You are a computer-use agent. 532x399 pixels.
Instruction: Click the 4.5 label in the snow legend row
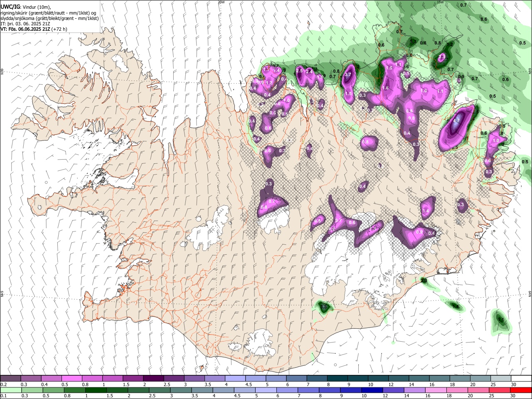249,384
